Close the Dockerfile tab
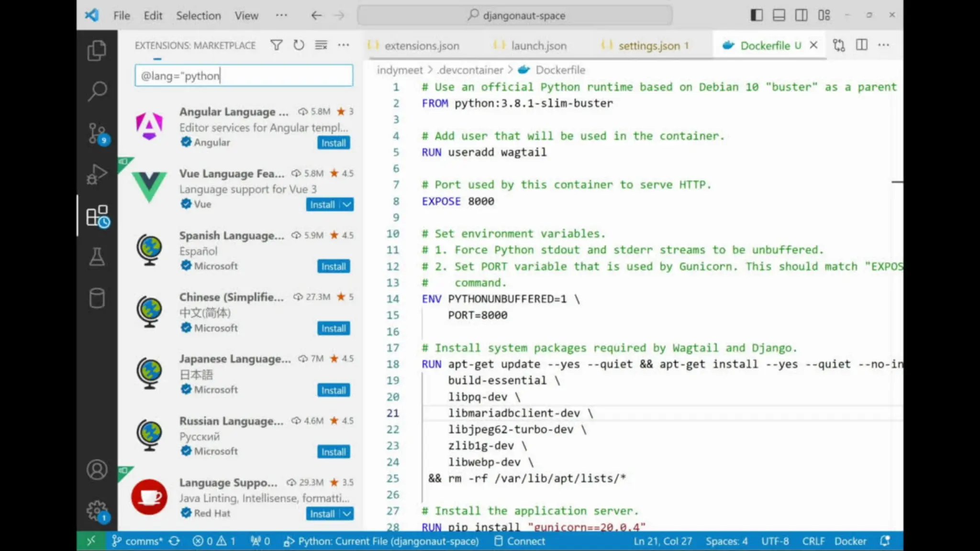980x551 pixels. (x=813, y=45)
